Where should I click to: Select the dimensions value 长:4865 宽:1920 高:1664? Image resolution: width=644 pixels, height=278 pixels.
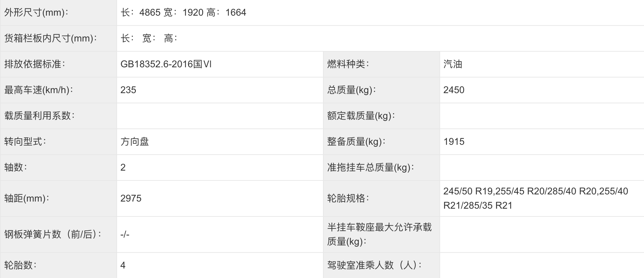[x=183, y=13]
